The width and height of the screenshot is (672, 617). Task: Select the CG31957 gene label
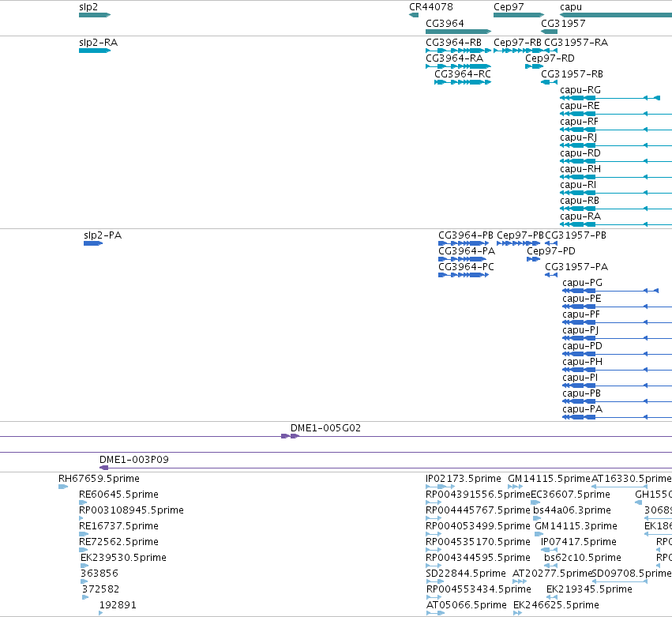tap(563, 24)
